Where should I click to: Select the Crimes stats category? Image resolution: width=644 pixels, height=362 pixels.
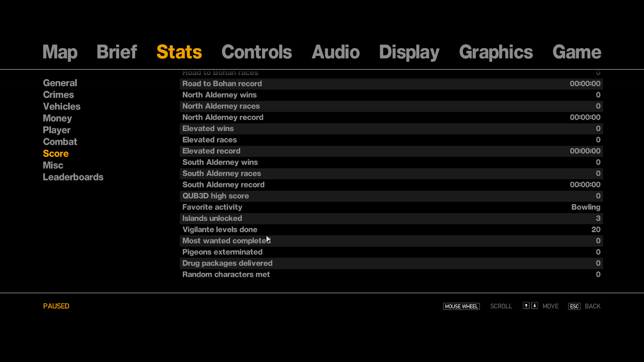[x=58, y=95]
